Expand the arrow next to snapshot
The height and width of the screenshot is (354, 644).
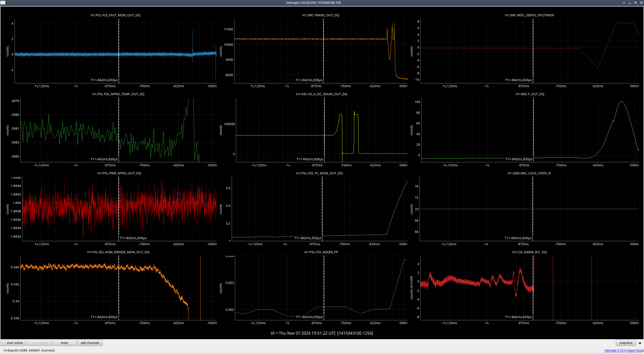click(x=640, y=343)
